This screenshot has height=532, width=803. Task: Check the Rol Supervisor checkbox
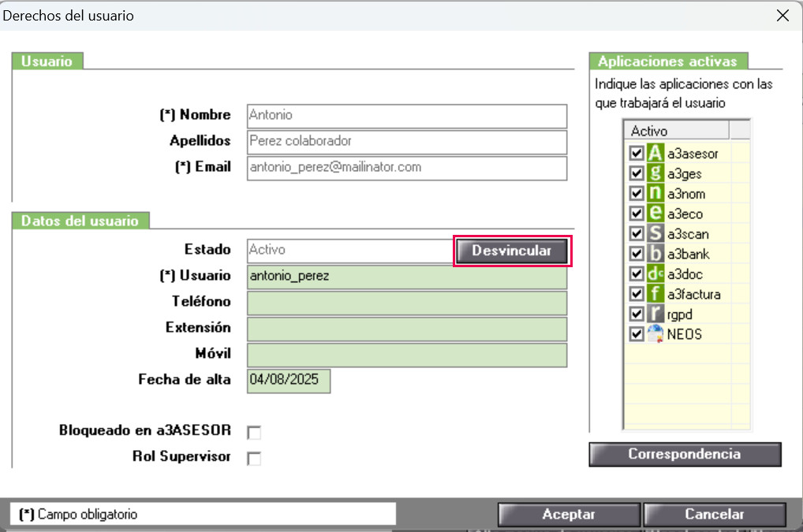[254, 459]
